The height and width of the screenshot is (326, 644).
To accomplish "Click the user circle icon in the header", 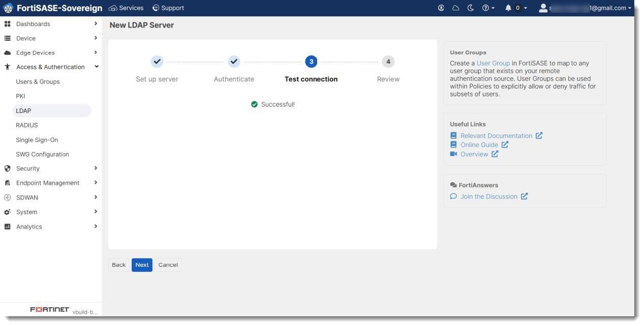I will (x=441, y=8).
